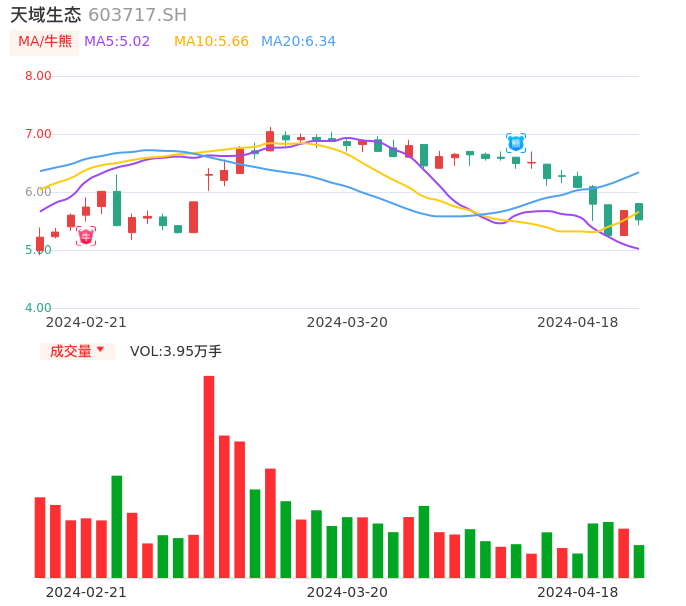The image size is (686, 606).
Task: Click the 7.00 price axis label
Action: 38,134
